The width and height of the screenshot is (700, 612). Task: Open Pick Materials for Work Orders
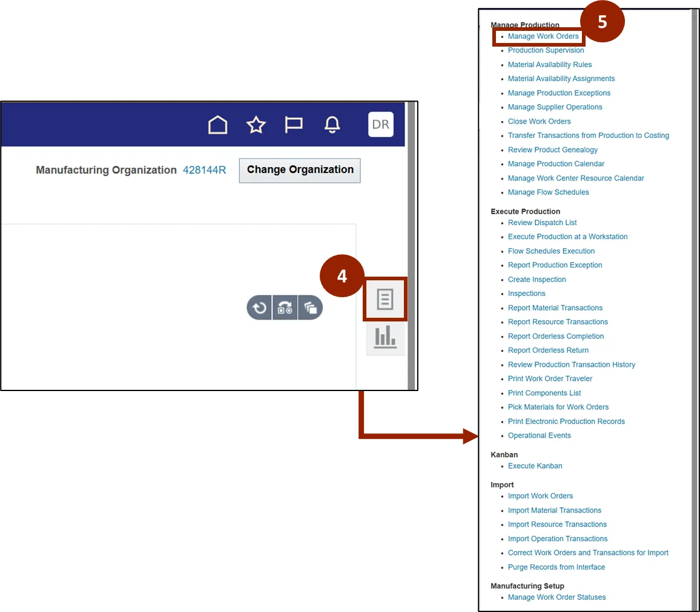tap(558, 407)
